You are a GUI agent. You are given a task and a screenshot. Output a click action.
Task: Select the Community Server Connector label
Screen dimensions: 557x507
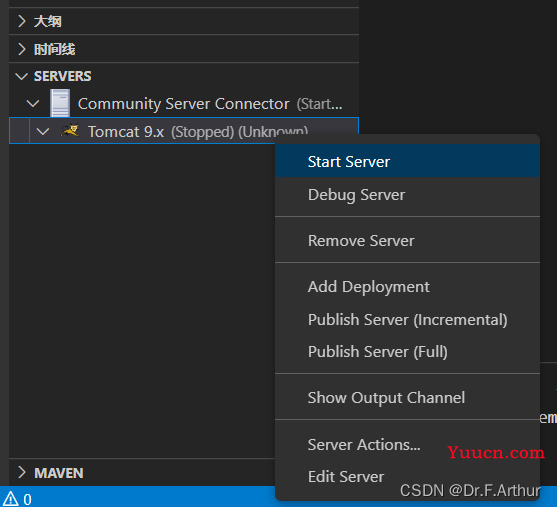coord(183,104)
